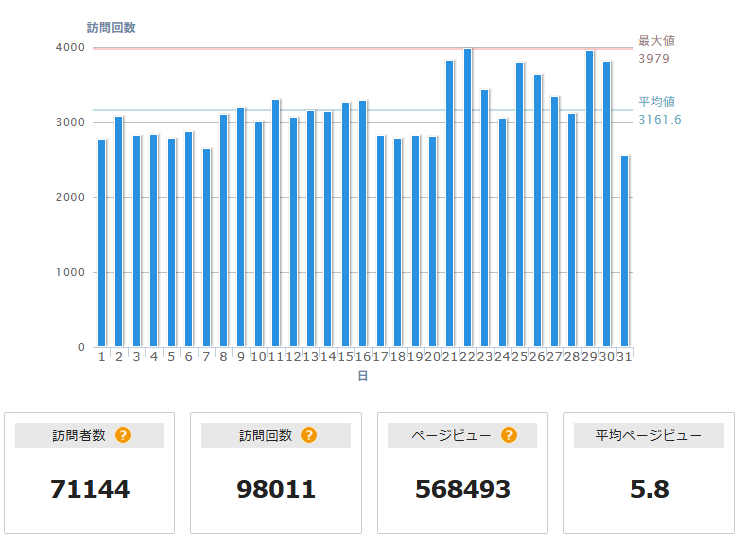Click the help icon beside 訪問回数
739x536 pixels.
[309, 435]
